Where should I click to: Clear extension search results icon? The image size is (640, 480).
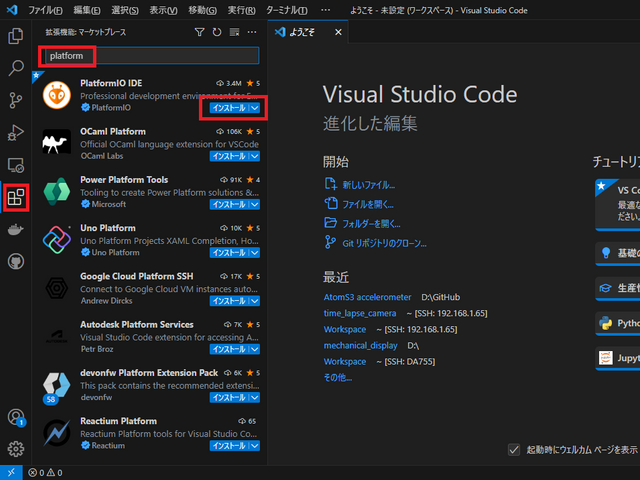[x=234, y=32]
